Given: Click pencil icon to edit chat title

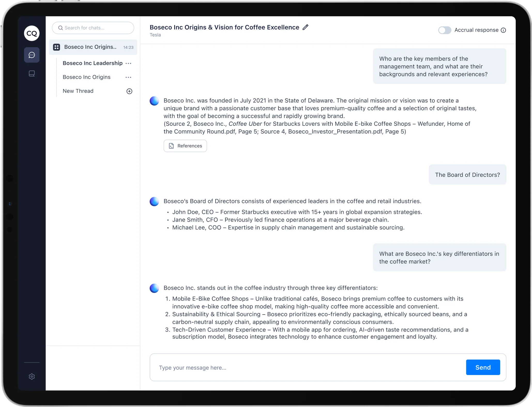Looking at the screenshot, I should click(306, 27).
